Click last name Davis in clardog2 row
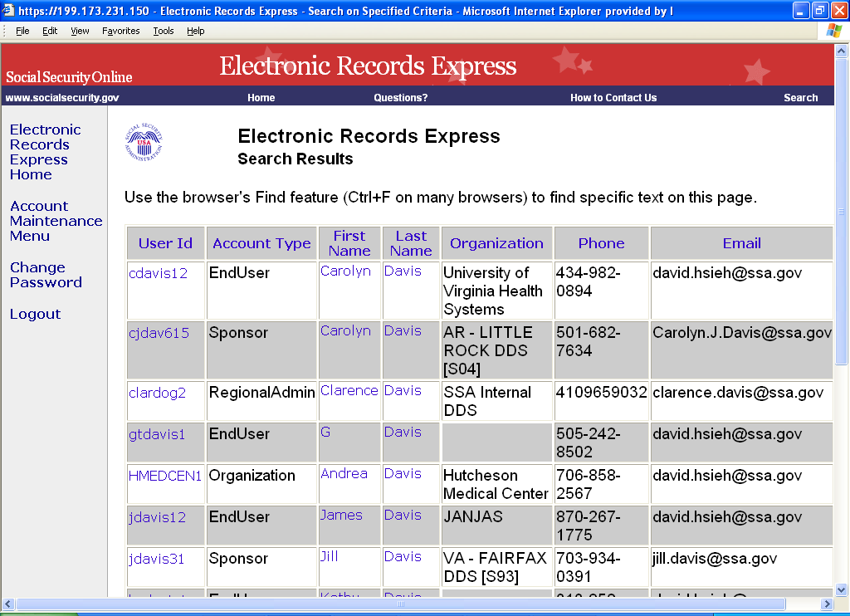This screenshot has width=850, height=616. click(403, 390)
